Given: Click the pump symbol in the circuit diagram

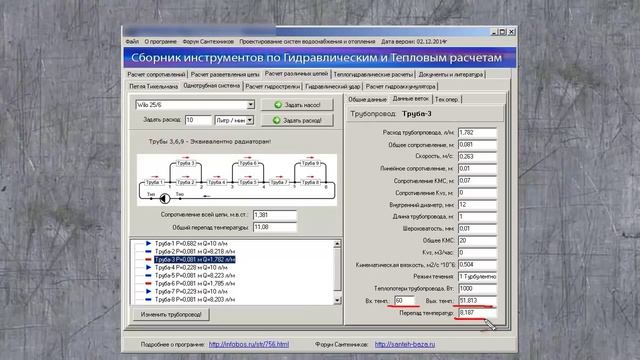Looking at the screenshot, I should [164, 198].
